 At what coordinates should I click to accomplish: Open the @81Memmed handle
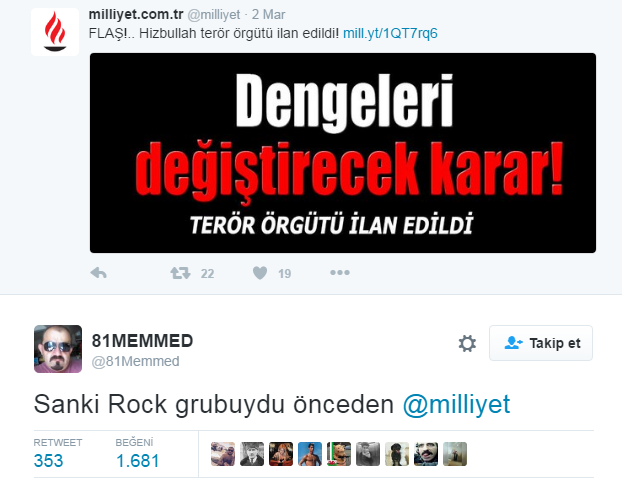pyautogui.click(x=136, y=361)
